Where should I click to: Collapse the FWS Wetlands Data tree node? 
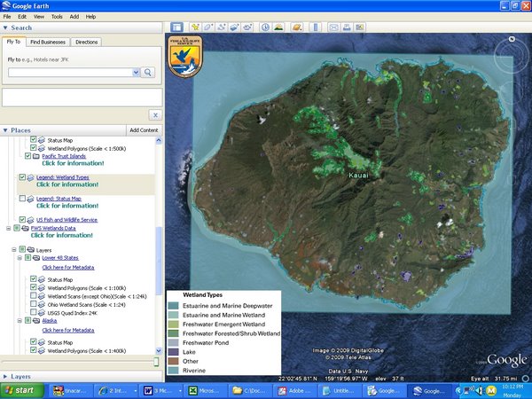click(9, 229)
